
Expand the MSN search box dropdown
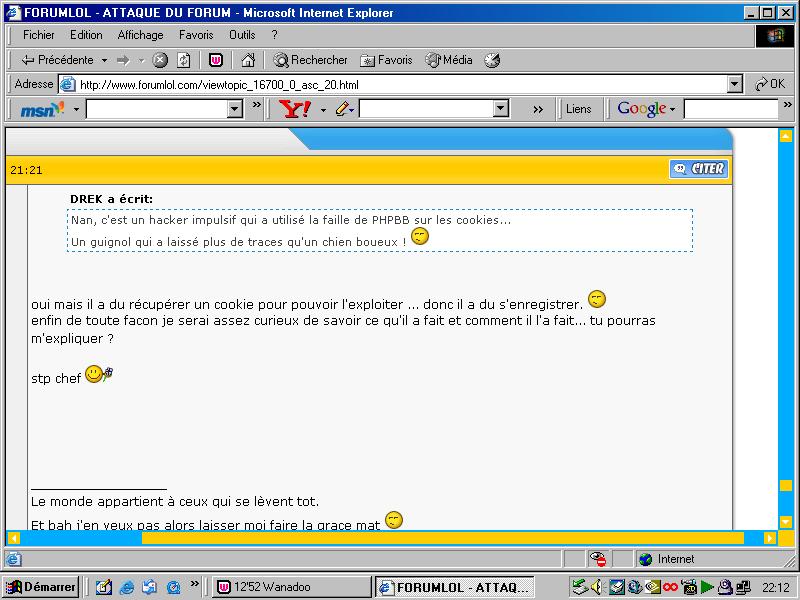point(235,109)
